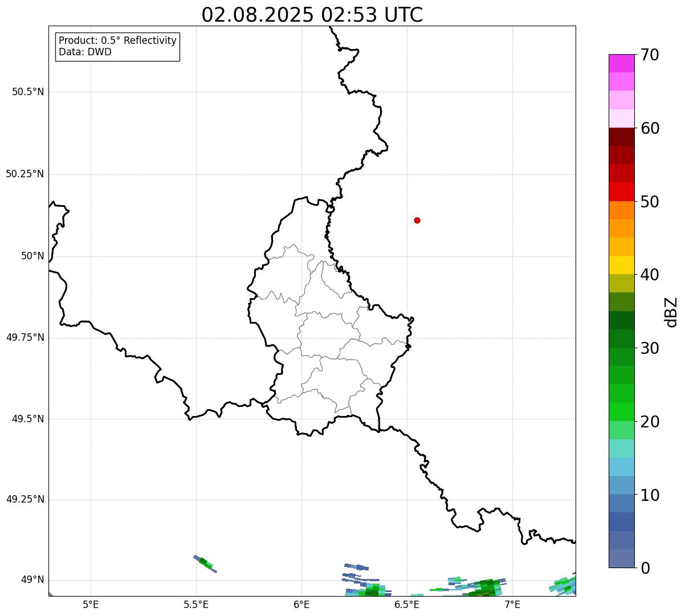Click the 5°E longitude label
Viewport: 685px width, 616px height.
(x=91, y=604)
